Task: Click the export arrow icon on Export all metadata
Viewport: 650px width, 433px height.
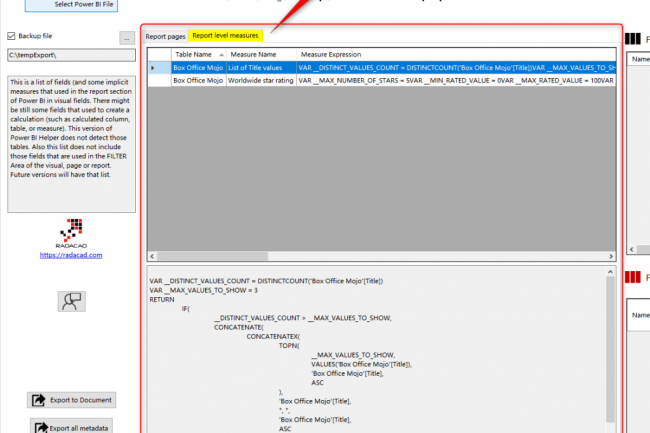Action: 41,428
